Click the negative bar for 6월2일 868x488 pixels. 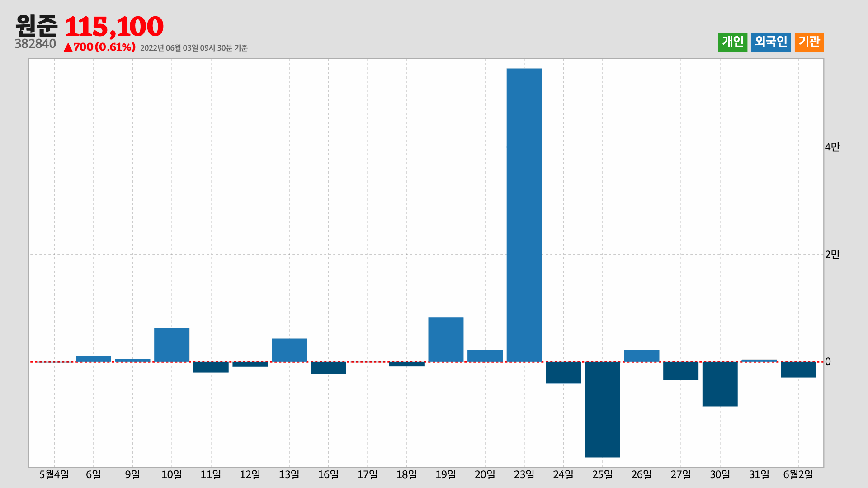pyautogui.click(x=798, y=370)
